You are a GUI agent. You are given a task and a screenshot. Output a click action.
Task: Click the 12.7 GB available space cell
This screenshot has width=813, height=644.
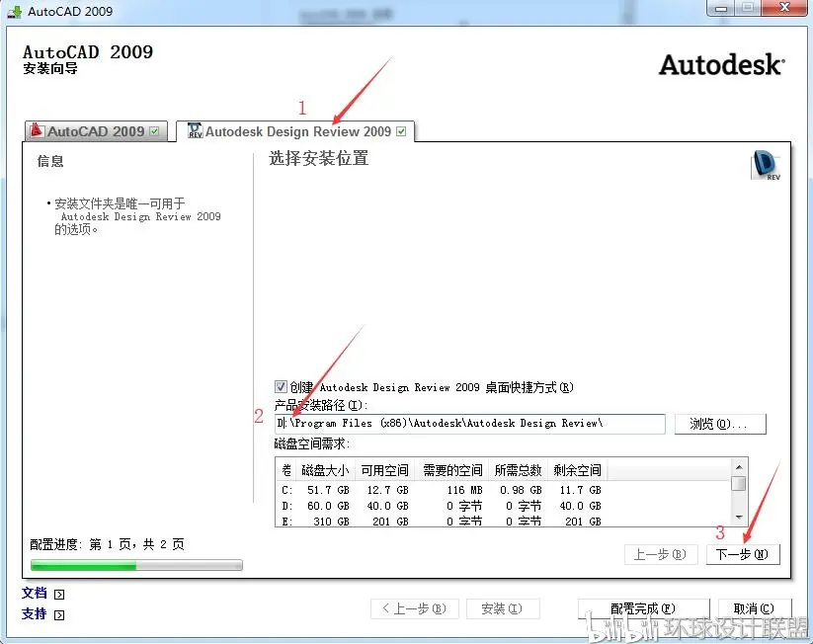pos(387,490)
